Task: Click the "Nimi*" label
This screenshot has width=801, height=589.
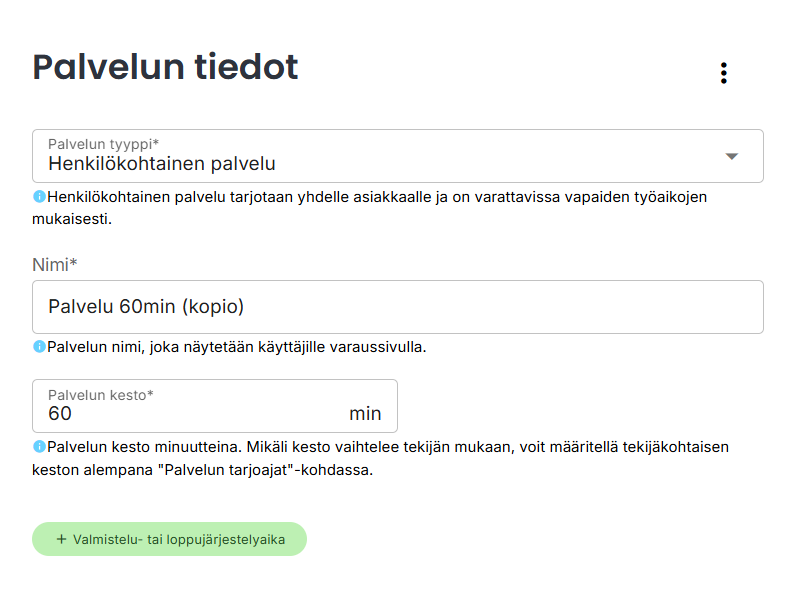Action: tap(55, 264)
